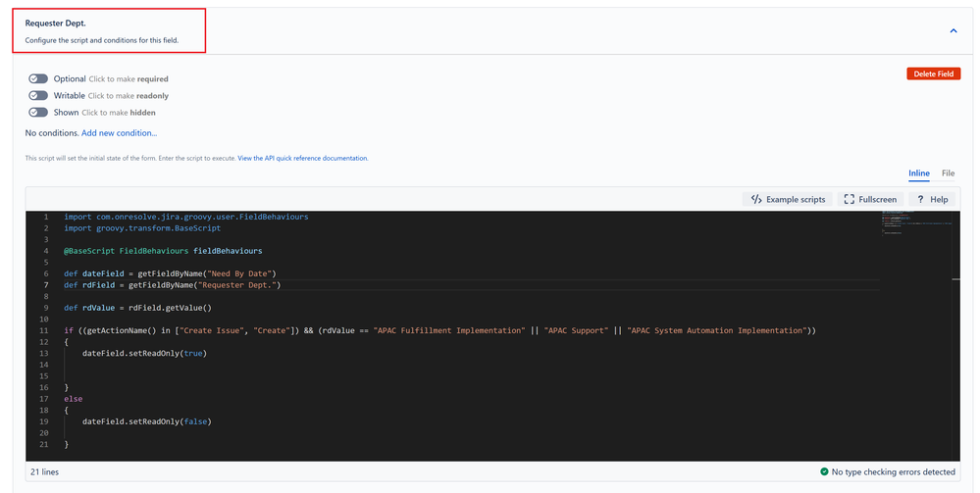This screenshot has width=980, height=493.
Task: Click 'APAC System Automation Implementation' string
Action: 717,330
